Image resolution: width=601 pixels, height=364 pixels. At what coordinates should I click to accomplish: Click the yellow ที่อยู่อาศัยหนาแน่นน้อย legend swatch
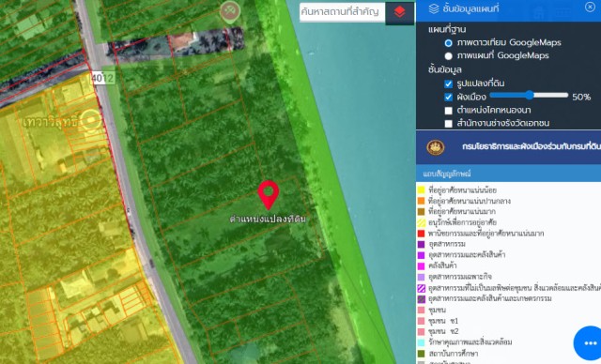(422, 190)
